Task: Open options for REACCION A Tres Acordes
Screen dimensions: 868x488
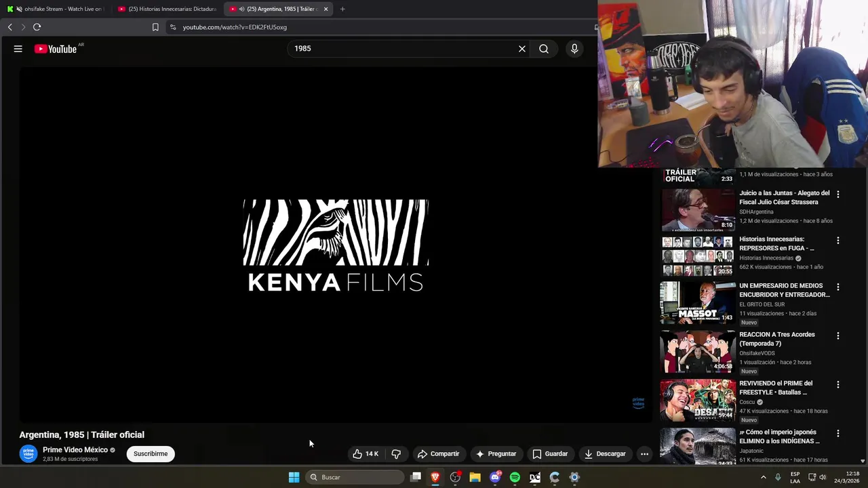Action: click(838, 335)
